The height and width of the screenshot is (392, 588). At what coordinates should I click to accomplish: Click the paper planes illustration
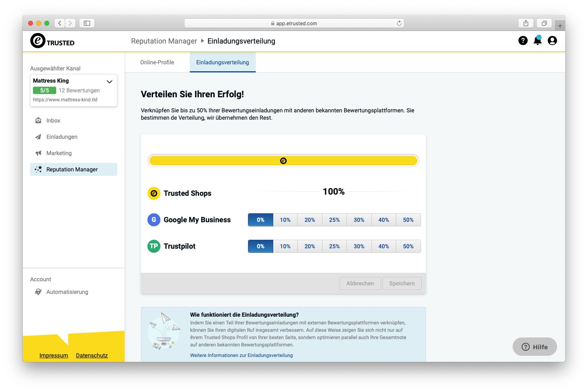pyautogui.click(x=164, y=331)
